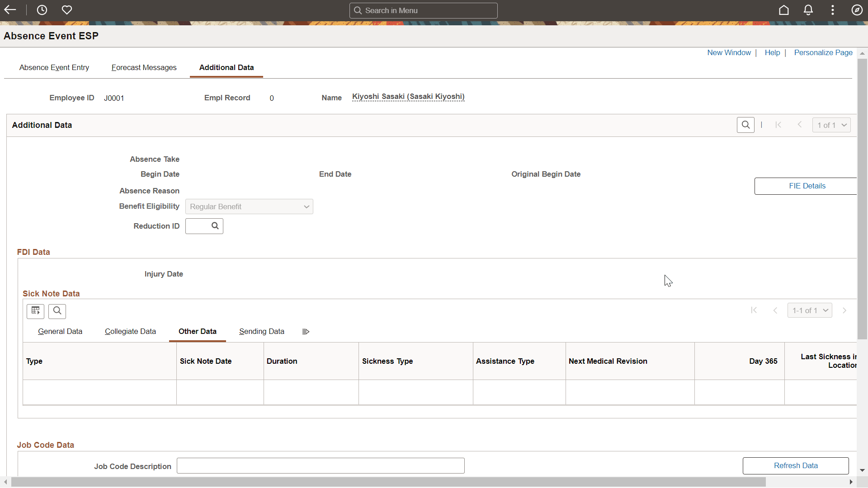Viewport: 868px width, 488px height.
Task: Open the Reduction ID lookup magnifier
Action: pos(215,226)
